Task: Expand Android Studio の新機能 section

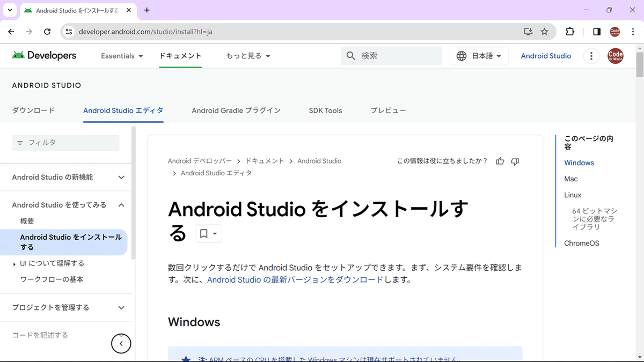Action: [x=121, y=177]
